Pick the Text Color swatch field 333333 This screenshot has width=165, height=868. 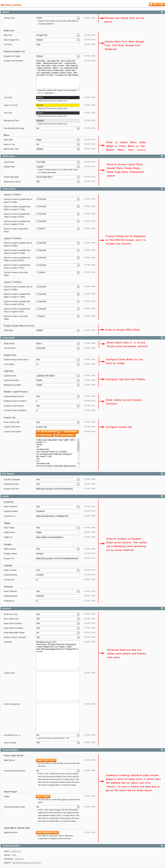[58, 113]
